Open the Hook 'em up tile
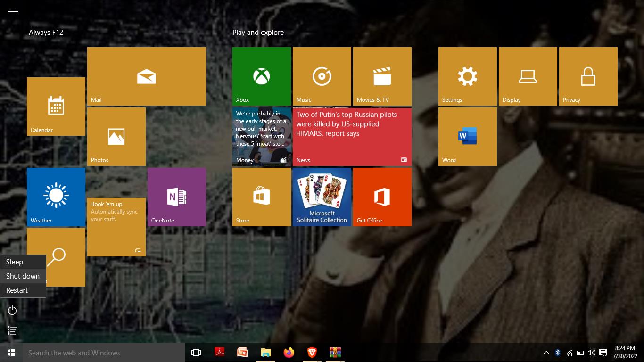644x362 pixels. pyautogui.click(x=116, y=227)
